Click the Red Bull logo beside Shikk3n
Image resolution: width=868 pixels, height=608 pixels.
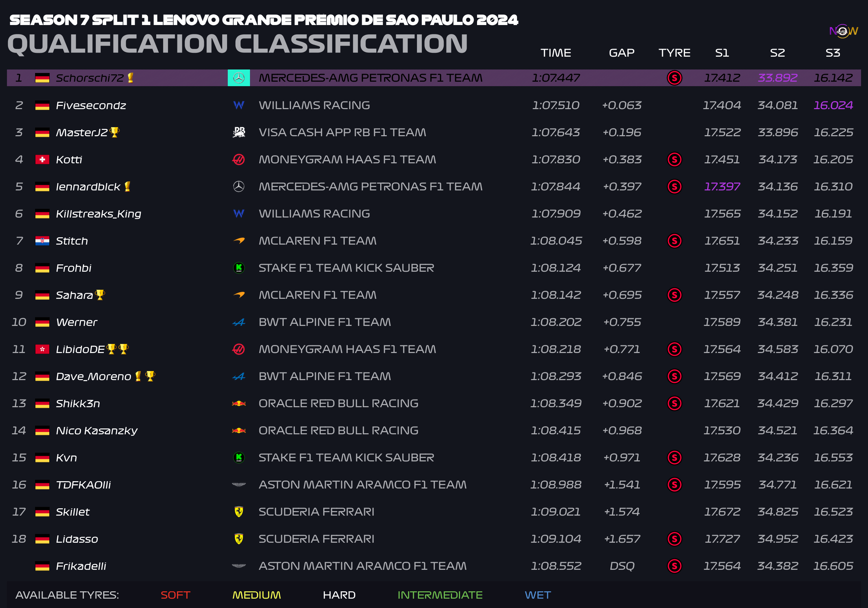click(239, 403)
